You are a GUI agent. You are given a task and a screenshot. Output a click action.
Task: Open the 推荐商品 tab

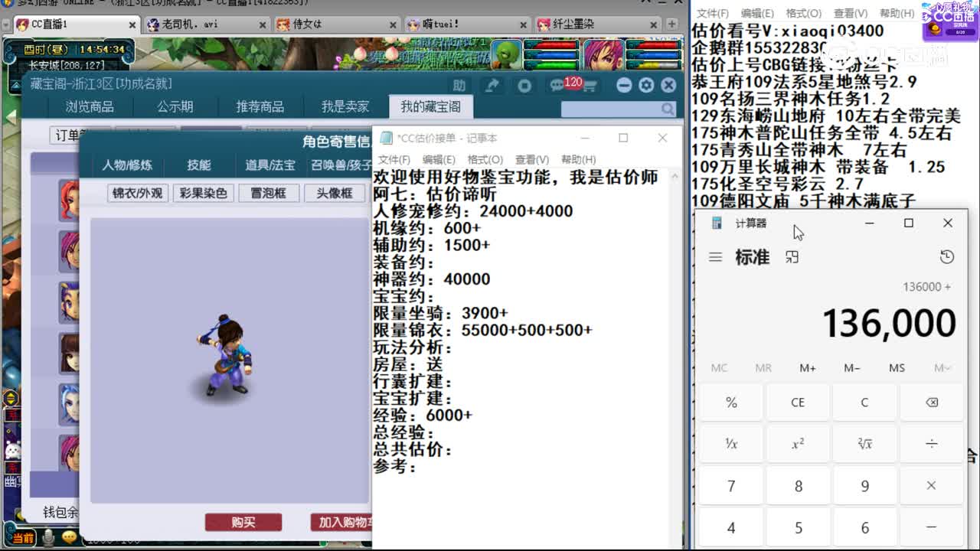(x=260, y=106)
